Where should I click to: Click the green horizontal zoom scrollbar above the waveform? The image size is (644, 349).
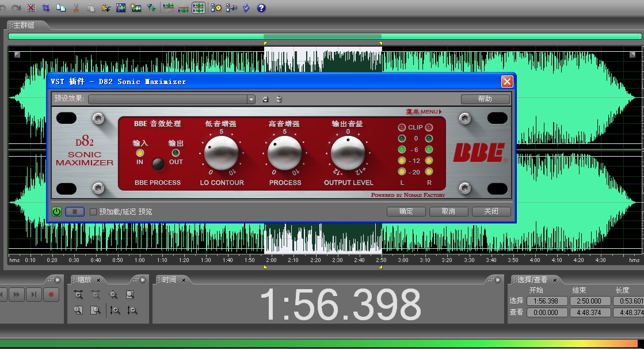tap(325, 36)
